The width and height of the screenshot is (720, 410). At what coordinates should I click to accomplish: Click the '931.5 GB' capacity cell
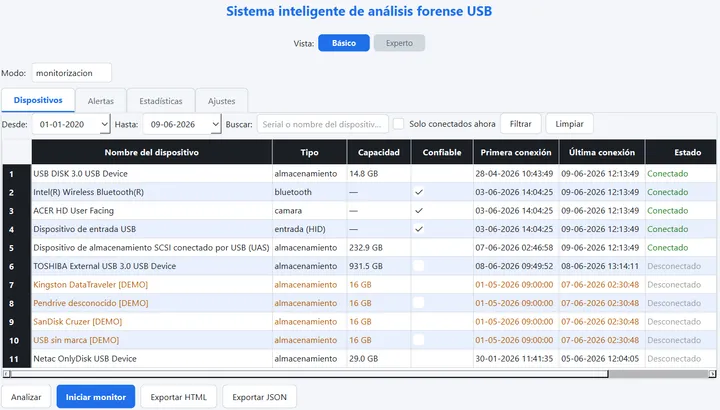379,266
